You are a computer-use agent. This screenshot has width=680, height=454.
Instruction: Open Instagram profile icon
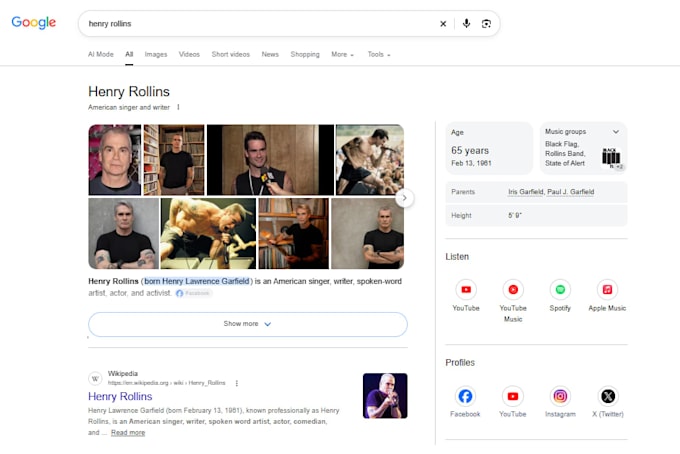[560, 396]
